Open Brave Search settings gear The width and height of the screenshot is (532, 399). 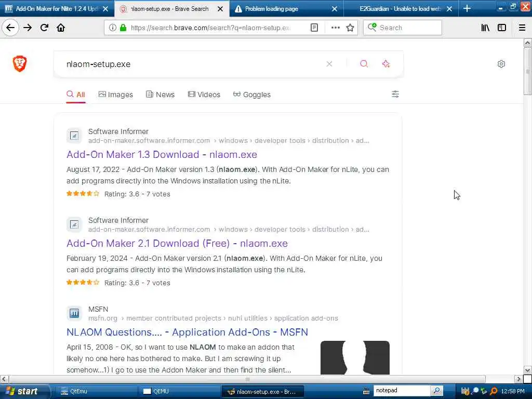(501, 64)
